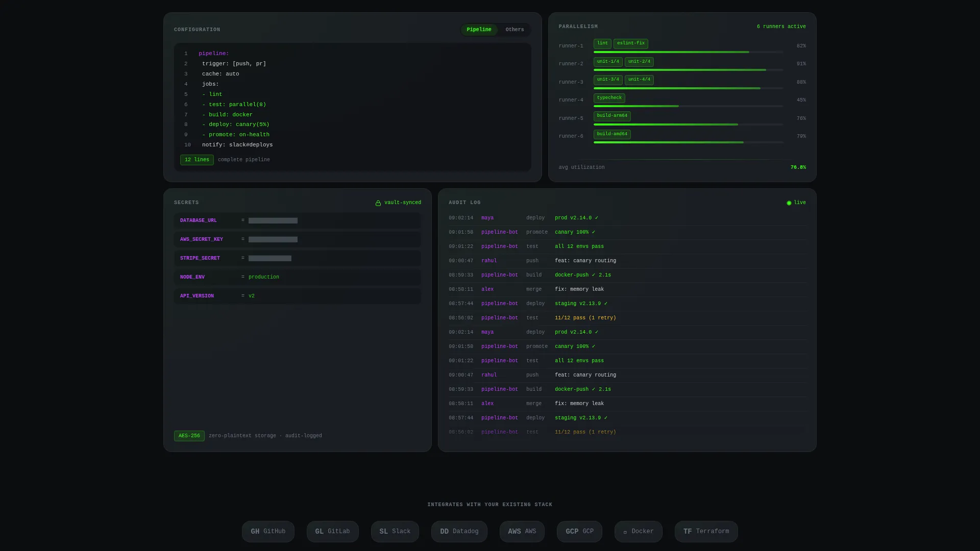The image size is (980, 551).
Task: Select the eslint-fix job tag
Action: (x=631, y=43)
